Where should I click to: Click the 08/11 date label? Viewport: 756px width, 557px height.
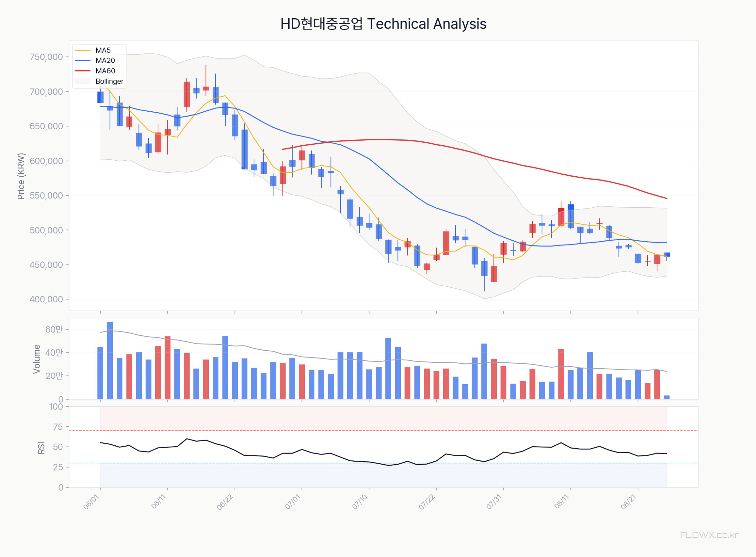[562, 502]
